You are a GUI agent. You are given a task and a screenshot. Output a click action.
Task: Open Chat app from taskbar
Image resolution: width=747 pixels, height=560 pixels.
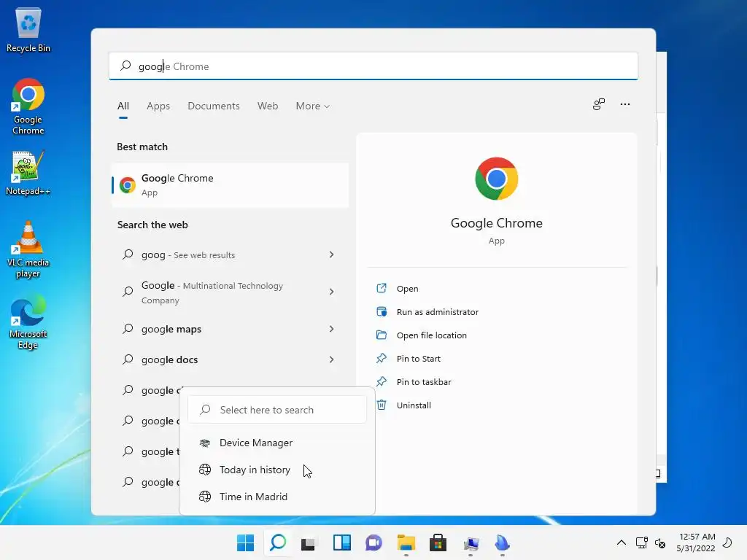tap(374, 542)
